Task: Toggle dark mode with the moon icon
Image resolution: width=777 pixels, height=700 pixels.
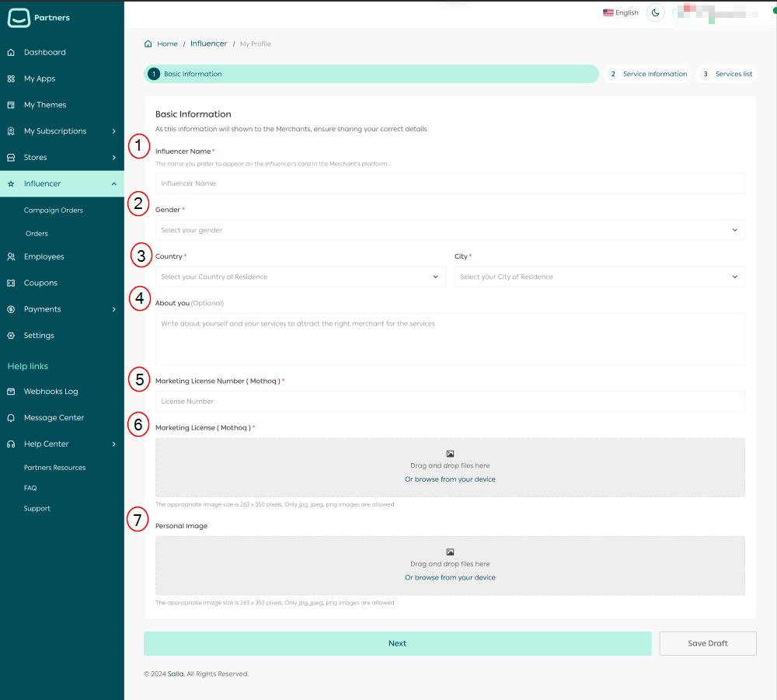Action: pyautogui.click(x=655, y=13)
